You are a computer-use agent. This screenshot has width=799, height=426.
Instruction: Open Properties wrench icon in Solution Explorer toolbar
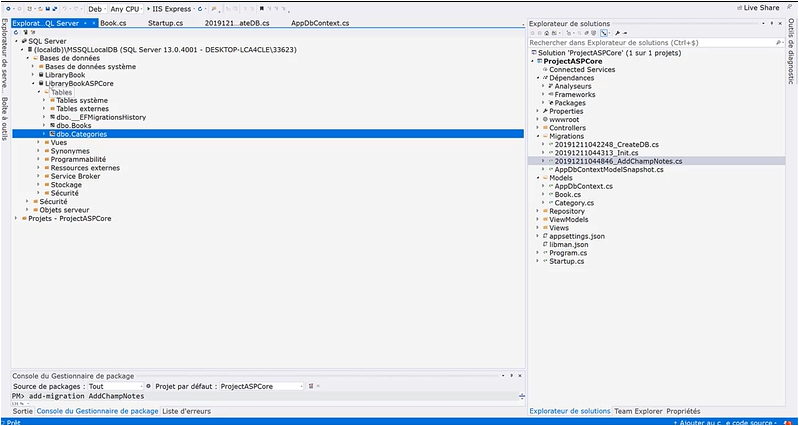[618, 33]
